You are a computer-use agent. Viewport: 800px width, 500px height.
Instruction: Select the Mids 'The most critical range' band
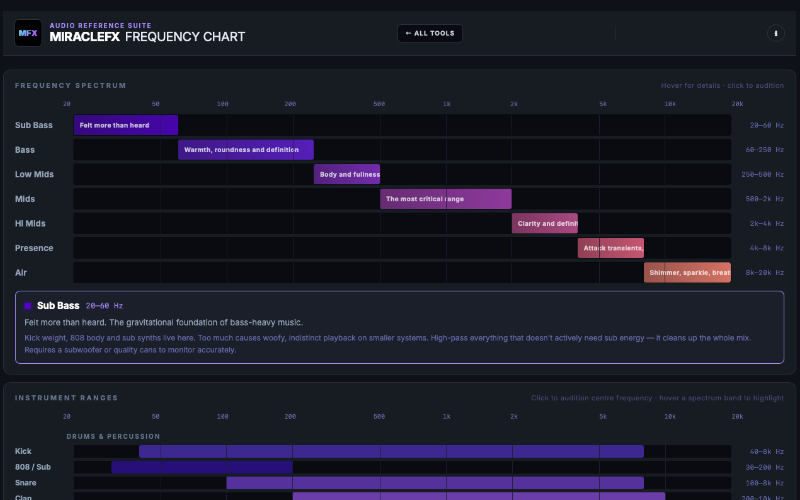(x=446, y=198)
